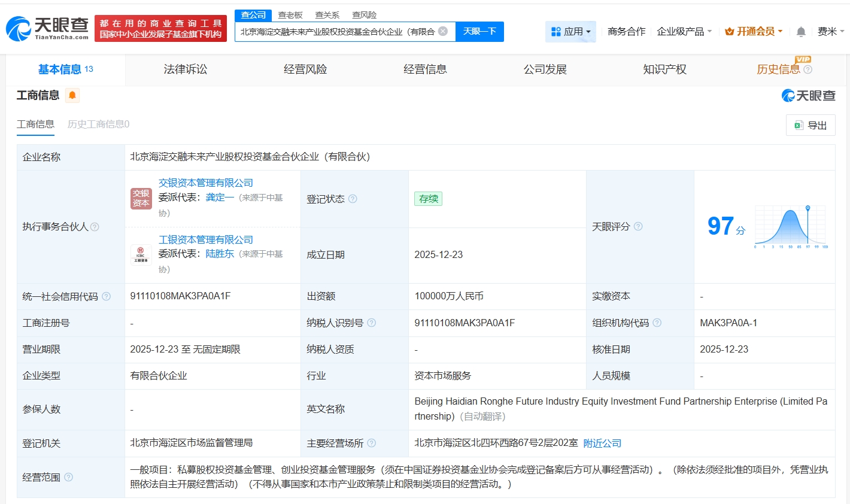Image resolution: width=850 pixels, height=504 pixels.
Task: Click the 附近公司 nearby companies link
Action: pos(602,443)
